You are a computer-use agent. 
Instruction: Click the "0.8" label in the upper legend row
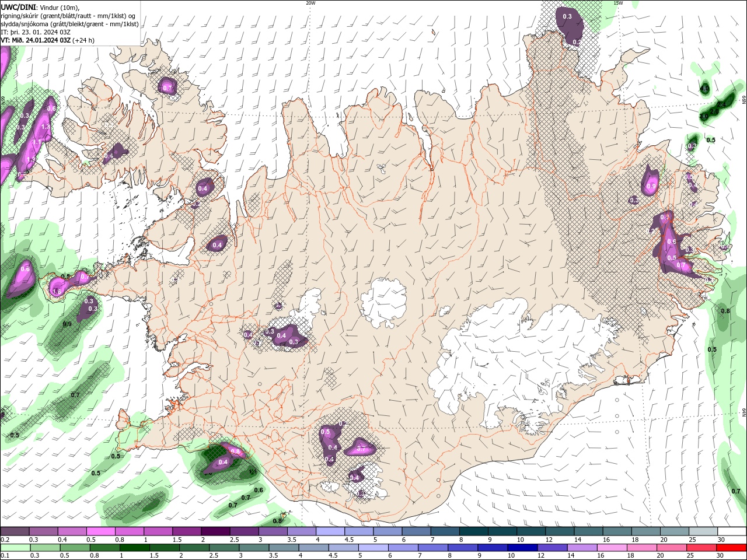tap(120, 540)
